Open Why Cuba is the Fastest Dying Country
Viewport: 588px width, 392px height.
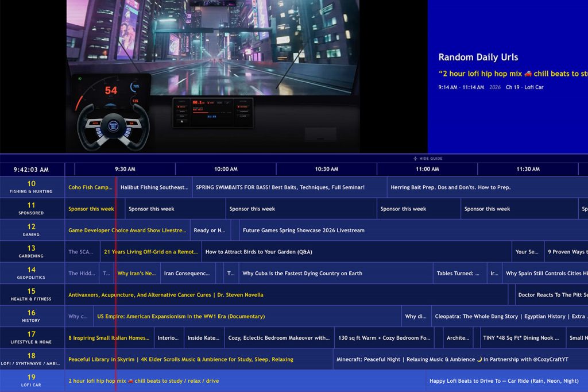(x=302, y=274)
